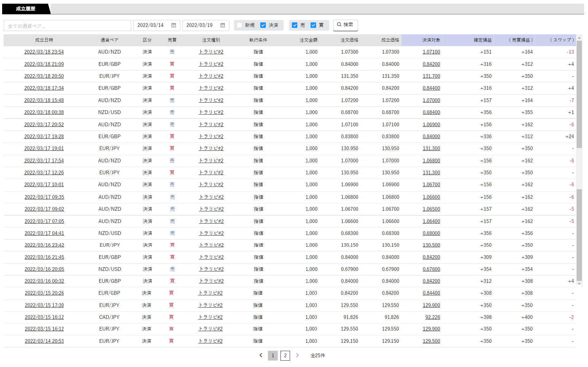Click settlement target 1.07100 link
This screenshot has height=367, width=588.
click(x=431, y=52)
